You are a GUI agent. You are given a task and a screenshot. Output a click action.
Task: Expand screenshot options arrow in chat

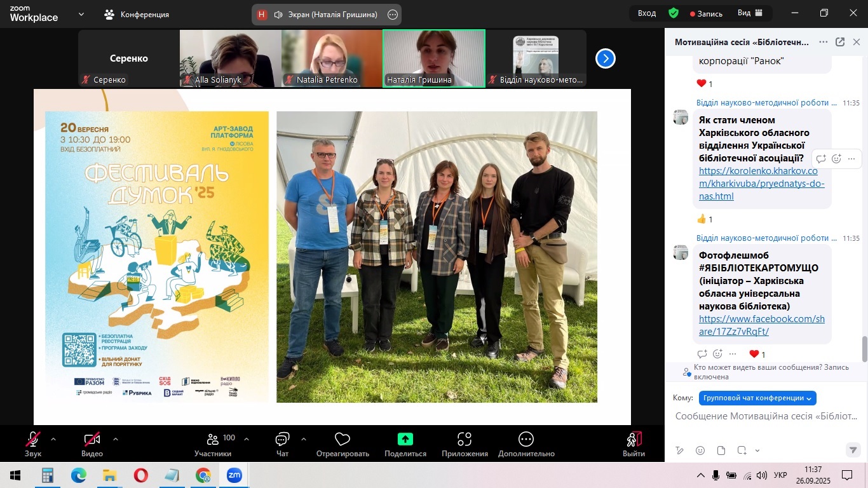757,451
